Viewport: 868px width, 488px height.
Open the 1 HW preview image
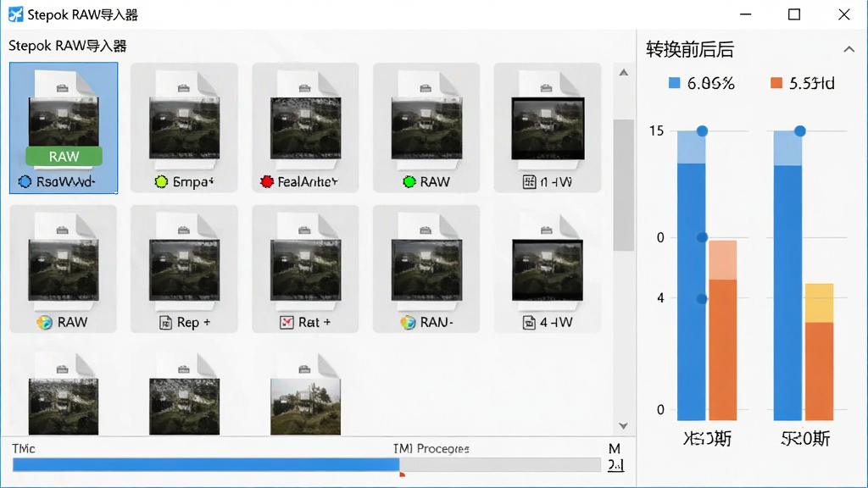click(548, 128)
